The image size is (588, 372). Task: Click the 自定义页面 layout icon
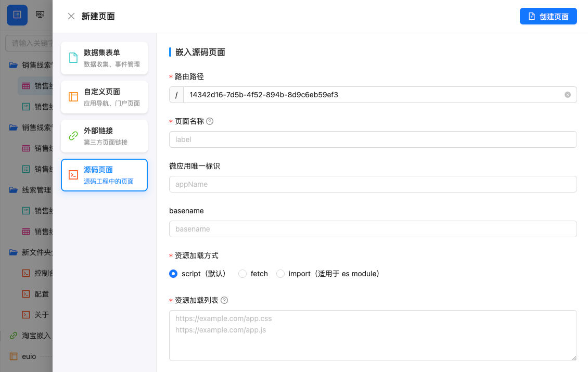[x=73, y=97]
